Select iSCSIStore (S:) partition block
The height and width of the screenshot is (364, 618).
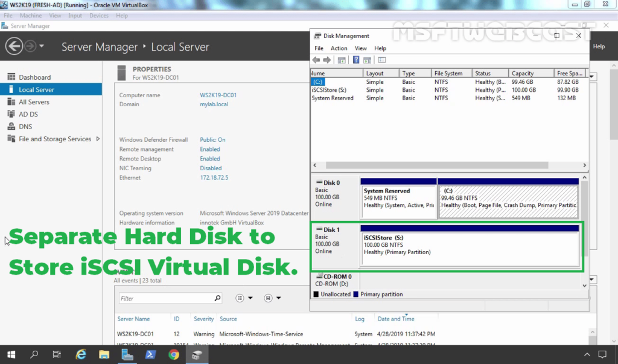coord(470,247)
